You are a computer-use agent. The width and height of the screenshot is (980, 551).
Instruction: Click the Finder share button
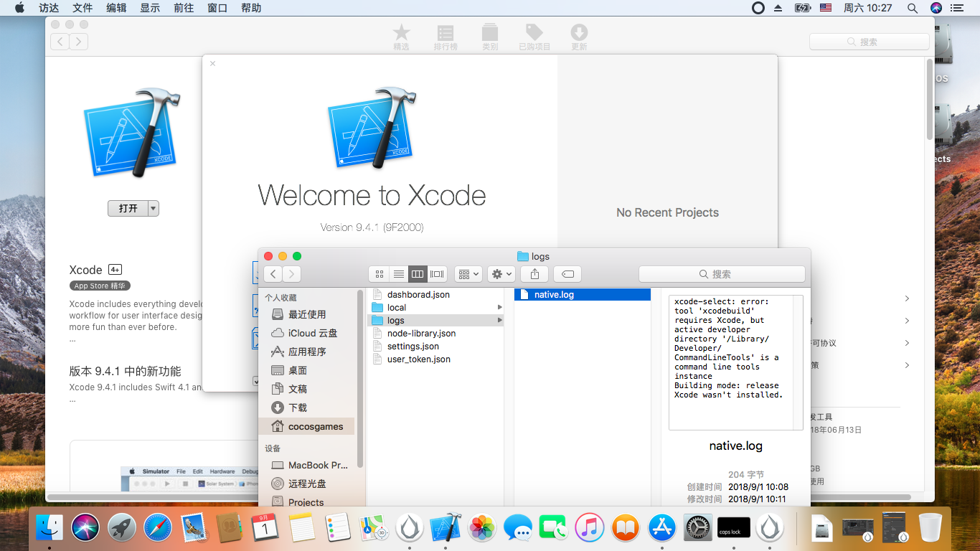pyautogui.click(x=534, y=274)
